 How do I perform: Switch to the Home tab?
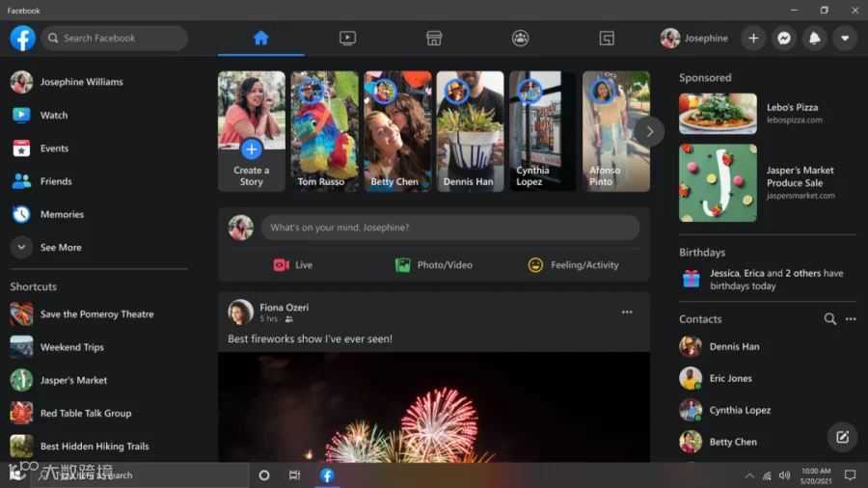260,39
